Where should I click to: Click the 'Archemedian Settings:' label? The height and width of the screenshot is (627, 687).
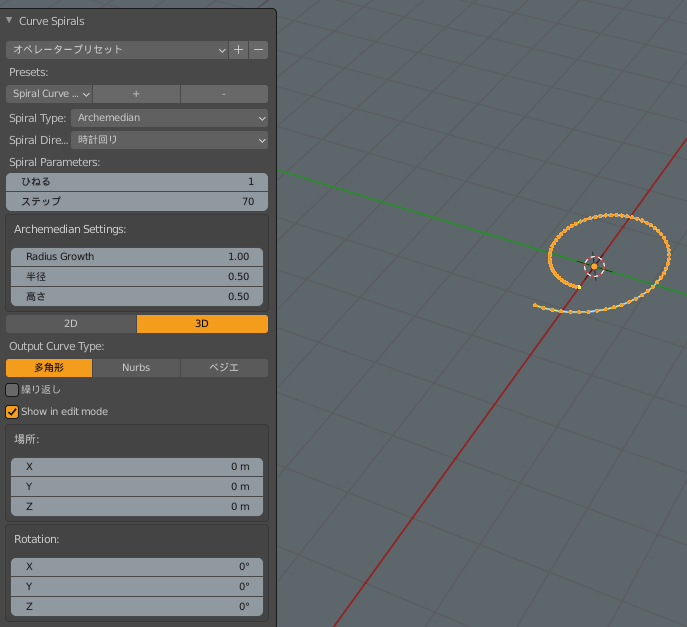(70, 230)
